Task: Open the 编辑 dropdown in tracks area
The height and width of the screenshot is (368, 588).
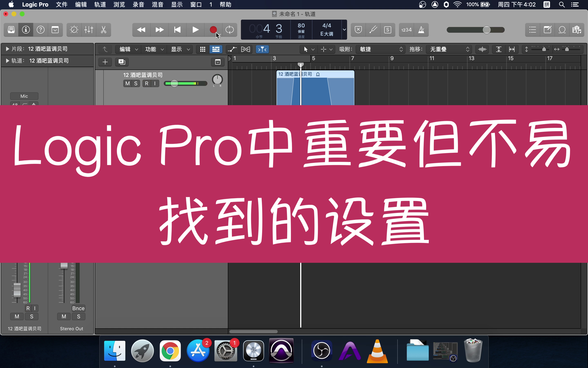Action: pos(129,49)
